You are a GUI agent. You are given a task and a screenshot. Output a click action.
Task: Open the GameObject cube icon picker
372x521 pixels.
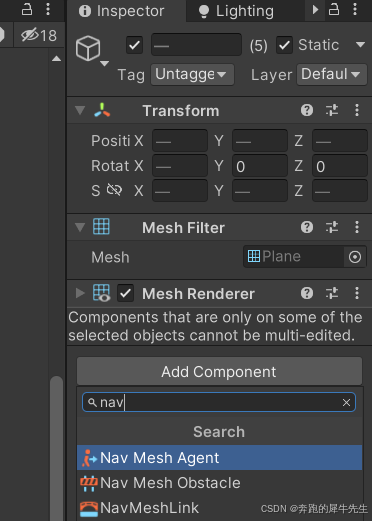88,49
